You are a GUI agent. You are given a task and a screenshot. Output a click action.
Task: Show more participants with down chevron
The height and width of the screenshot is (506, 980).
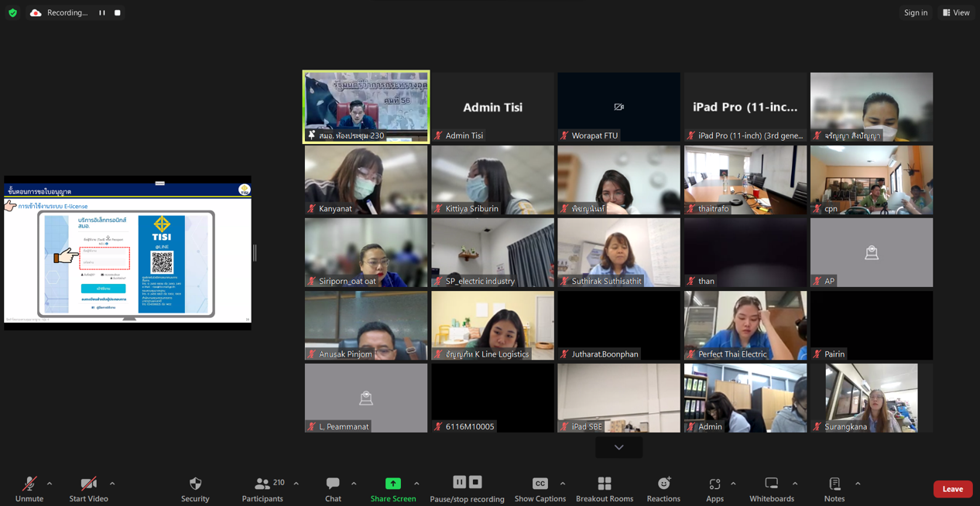coord(618,447)
